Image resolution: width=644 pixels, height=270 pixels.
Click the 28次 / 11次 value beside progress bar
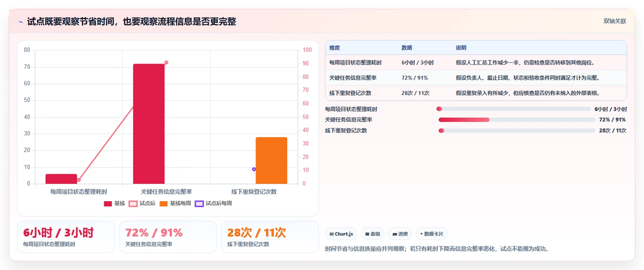(x=613, y=131)
